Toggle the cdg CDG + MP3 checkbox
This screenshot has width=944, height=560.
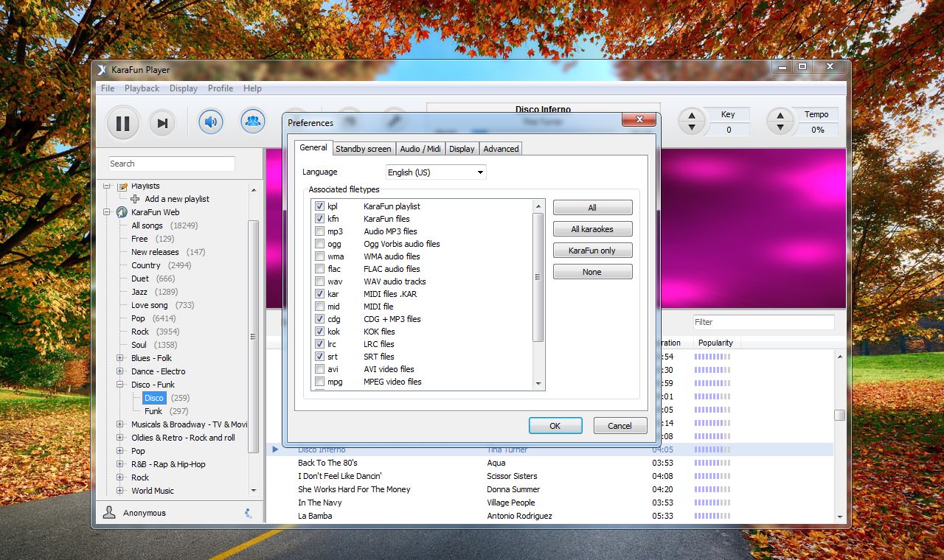click(319, 319)
